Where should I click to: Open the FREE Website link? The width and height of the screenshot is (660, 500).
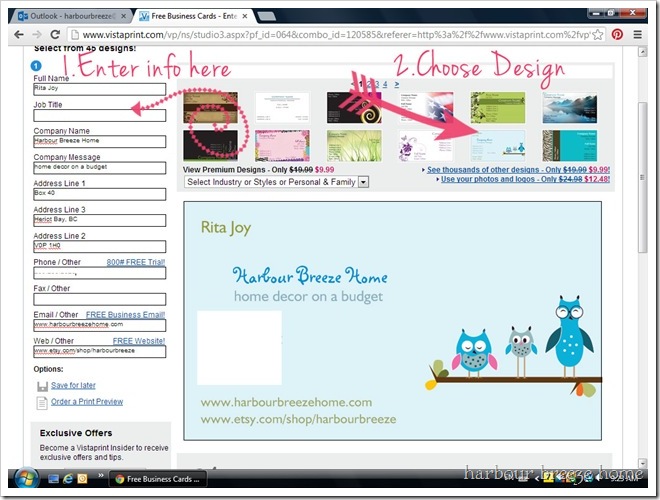pyautogui.click(x=139, y=341)
